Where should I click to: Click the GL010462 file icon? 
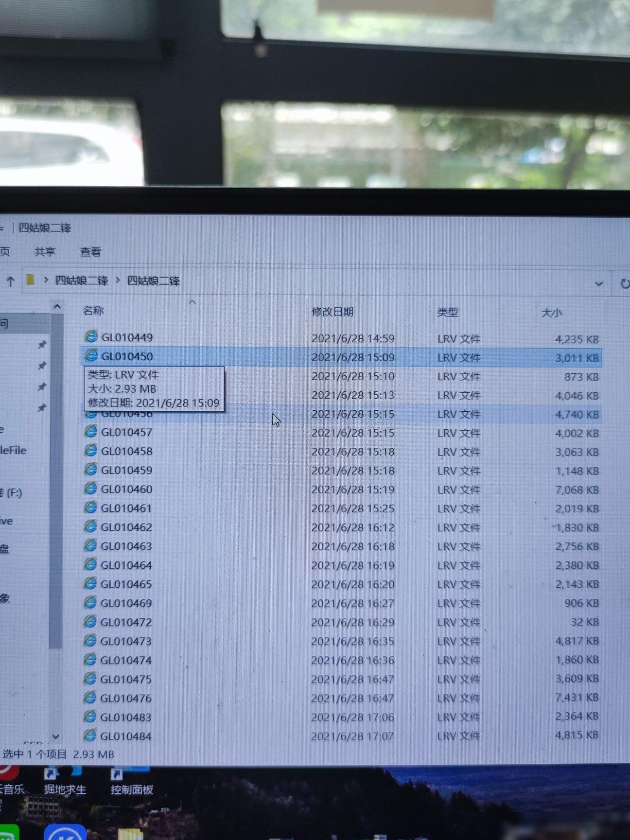91,526
